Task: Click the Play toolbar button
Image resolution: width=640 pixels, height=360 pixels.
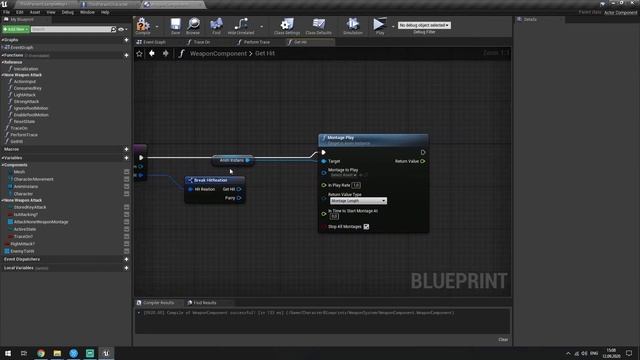Action: (380, 25)
